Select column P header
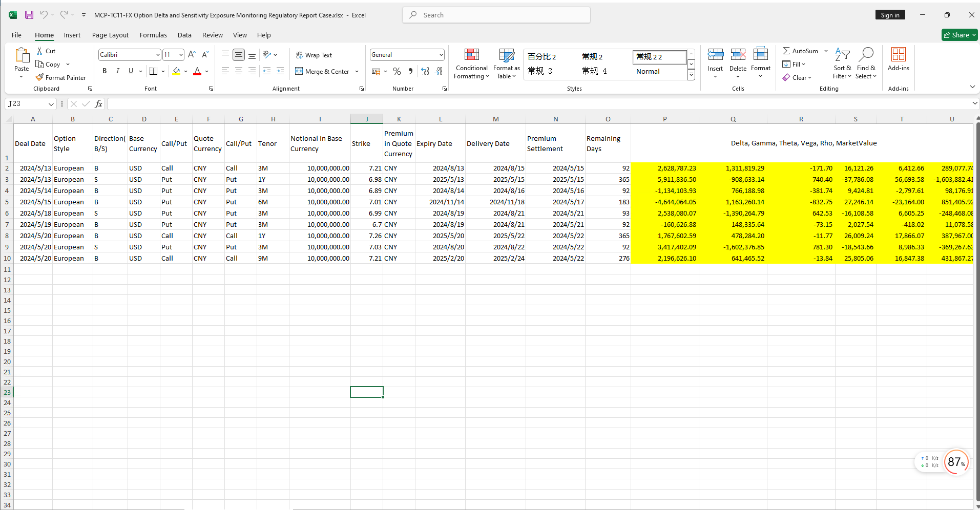The image size is (980, 510). (x=665, y=119)
